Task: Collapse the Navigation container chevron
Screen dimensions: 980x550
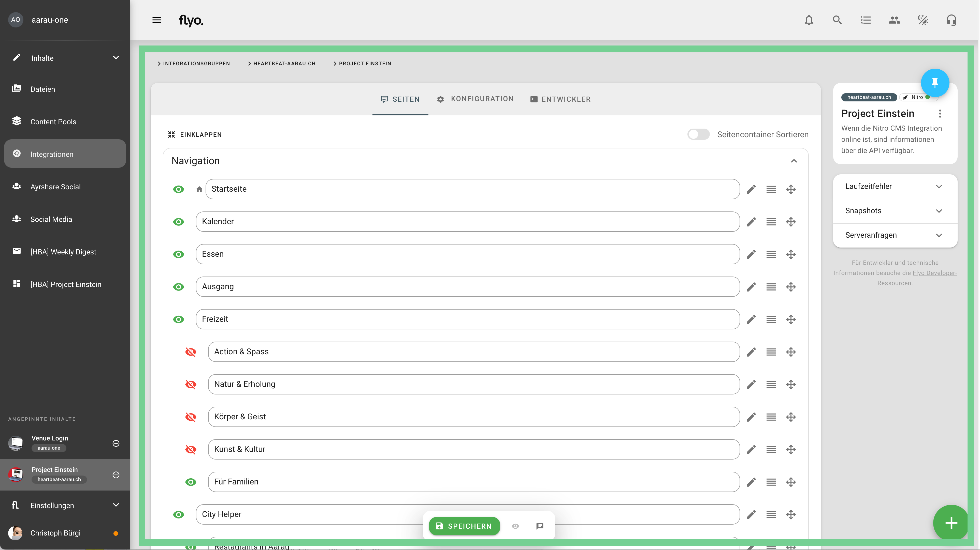Action: [x=794, y=161]
